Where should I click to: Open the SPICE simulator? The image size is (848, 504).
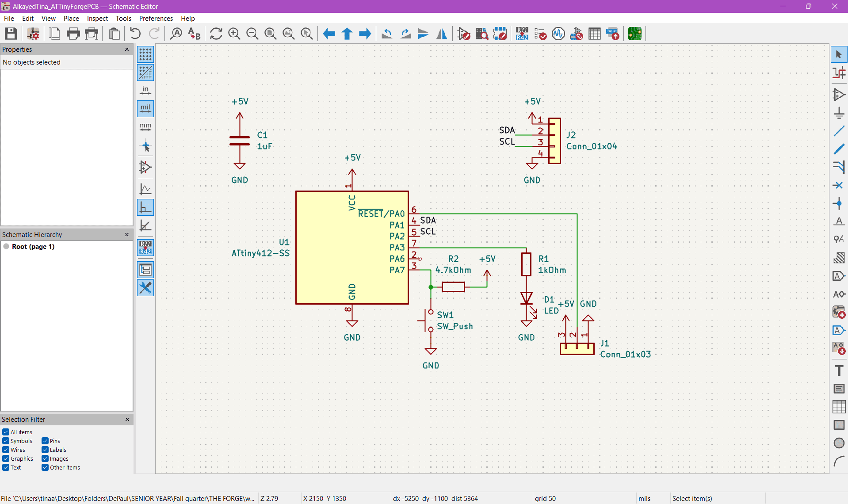click(x=558, y=34)
